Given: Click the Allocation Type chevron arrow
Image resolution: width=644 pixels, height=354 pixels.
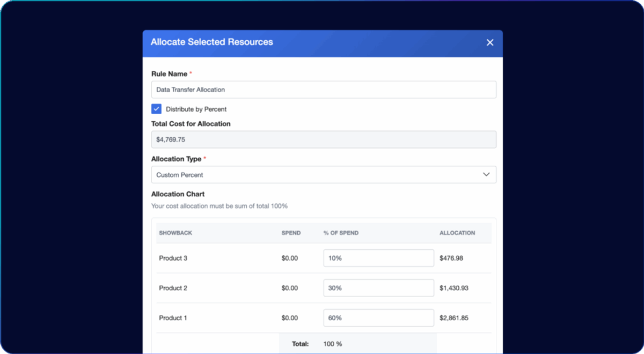Looking at the screenshot, I should coord(486,175).
